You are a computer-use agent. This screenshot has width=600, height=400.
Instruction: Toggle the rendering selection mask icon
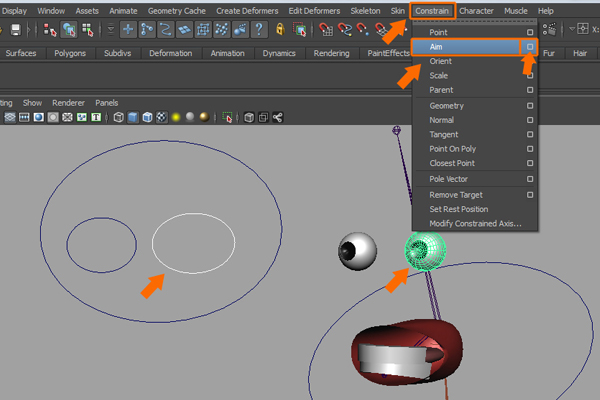pos(241,29)
